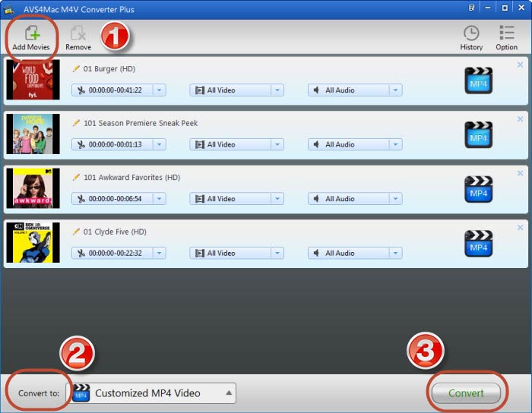Screen dimensions: 532x413
Task: Click the pencil rename icon for 01 Burger
Action: (x=76, y=68)
